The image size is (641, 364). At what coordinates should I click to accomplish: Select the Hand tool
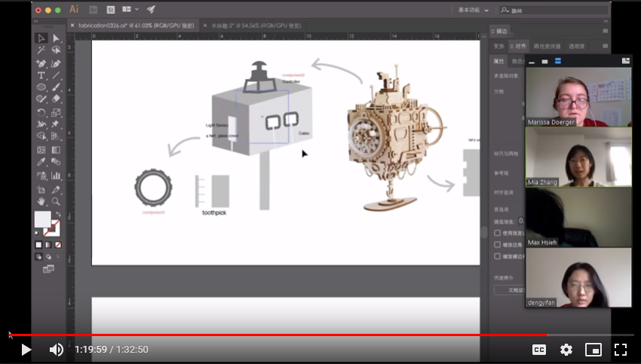coord(41,201)
